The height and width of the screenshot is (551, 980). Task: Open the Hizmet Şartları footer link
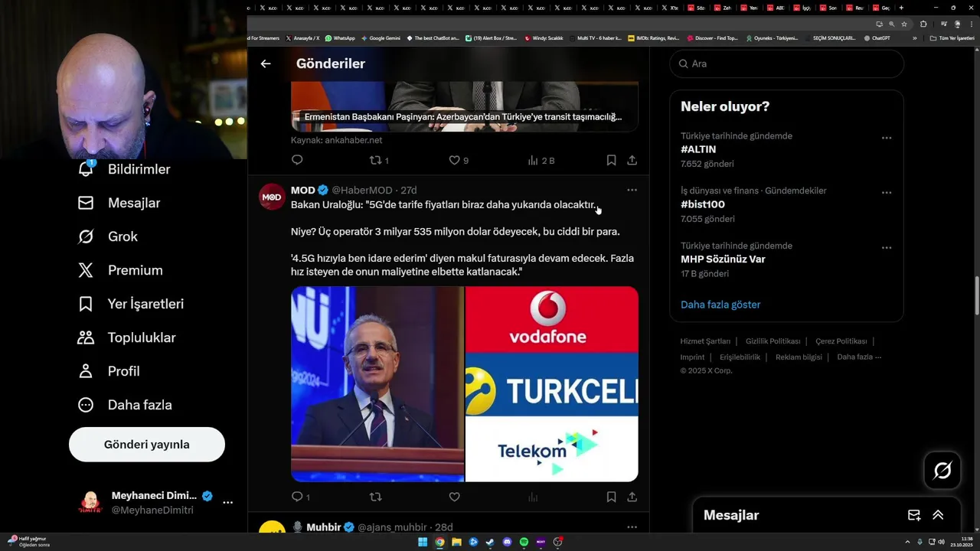point(705,341)
